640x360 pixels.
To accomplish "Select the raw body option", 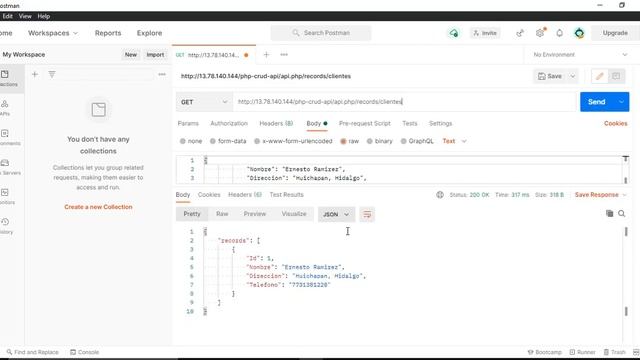I will point(349,141).
